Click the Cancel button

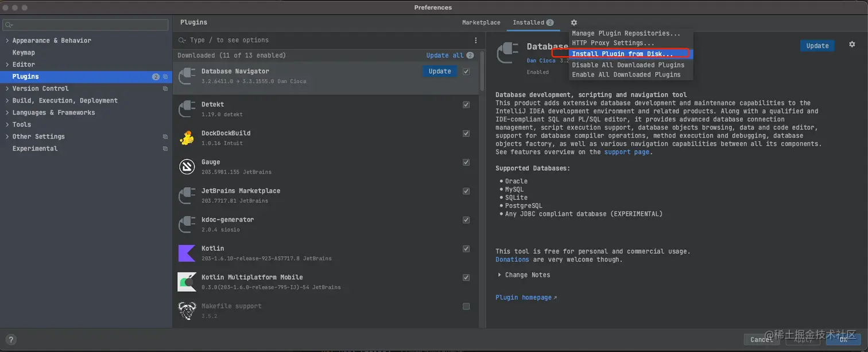(761, 339)
